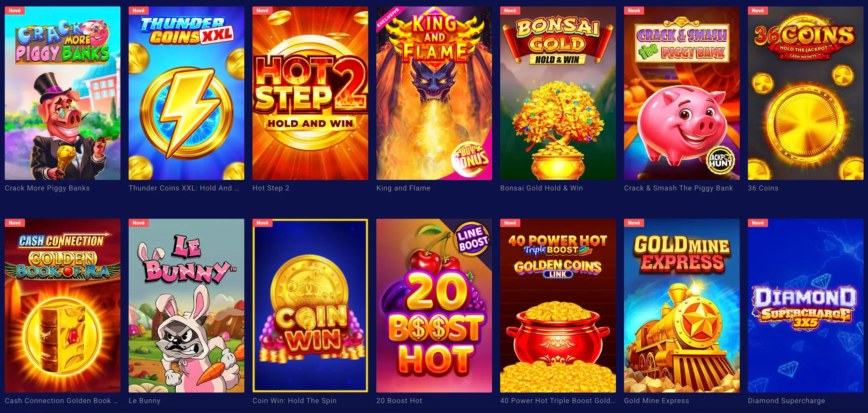Open the Le Bunny game thumbnail
868x413 pixels.
coord(186,305)
